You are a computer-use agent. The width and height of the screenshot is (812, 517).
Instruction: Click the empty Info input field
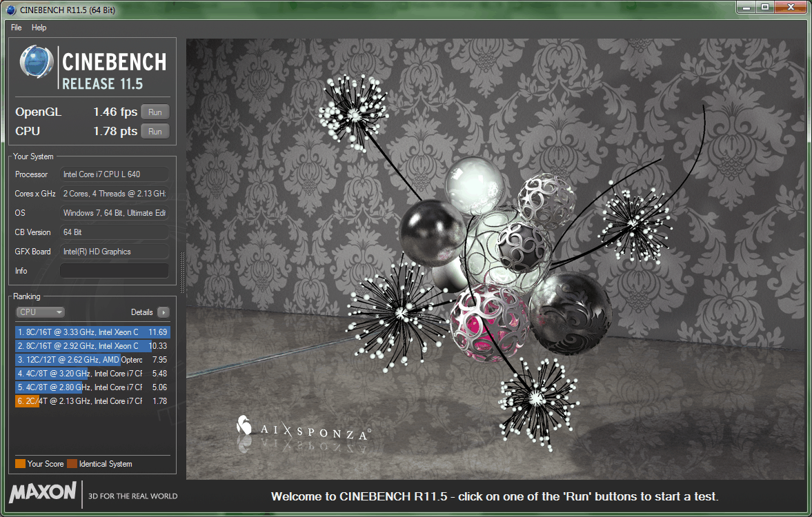click(115, 271)
